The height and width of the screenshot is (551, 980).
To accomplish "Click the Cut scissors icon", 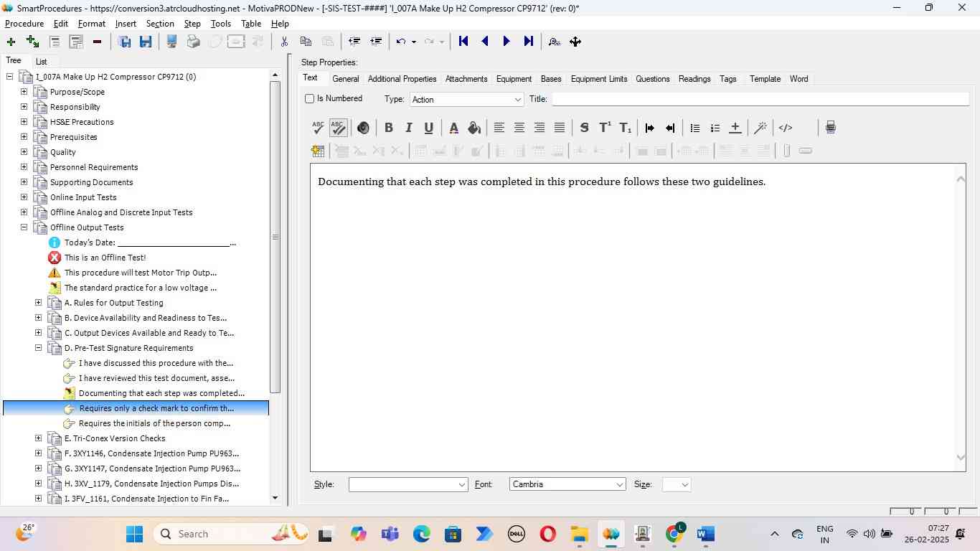I will click(284, 42).
